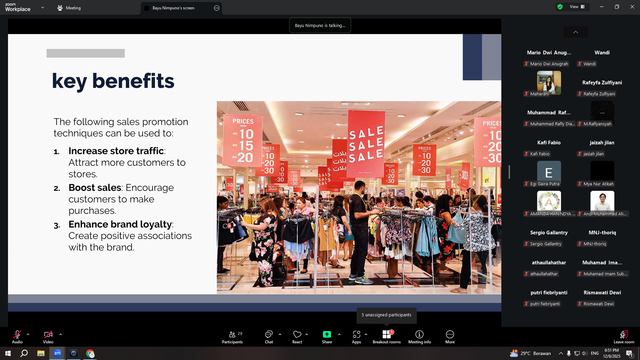
Task: Unmute the microphone with the Audio button
Action: [x=17, y=337]
